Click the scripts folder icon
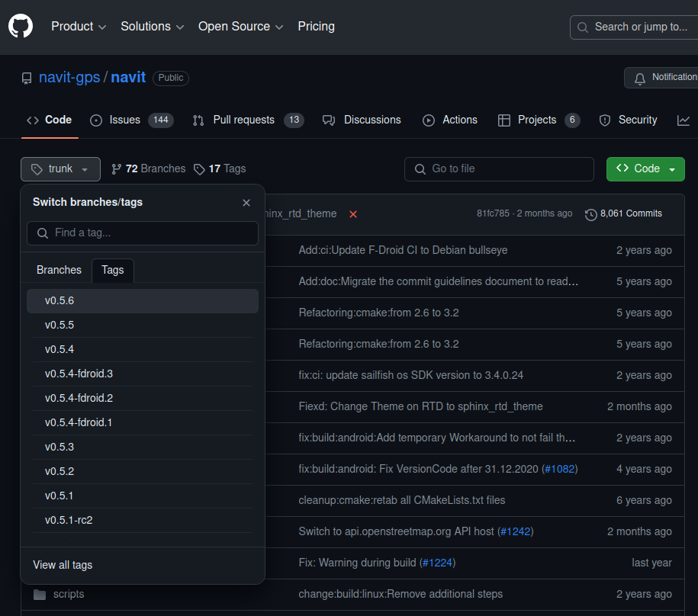698x616 pixels. [40, 594]
